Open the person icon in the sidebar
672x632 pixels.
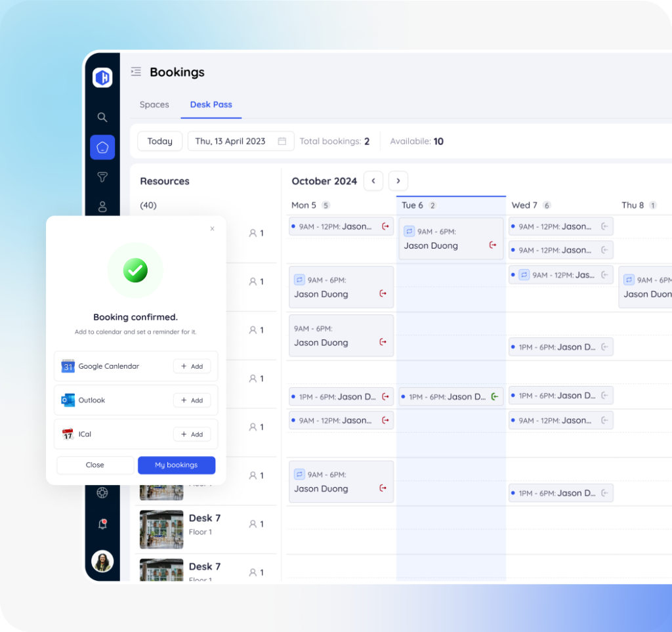[102, 207]
